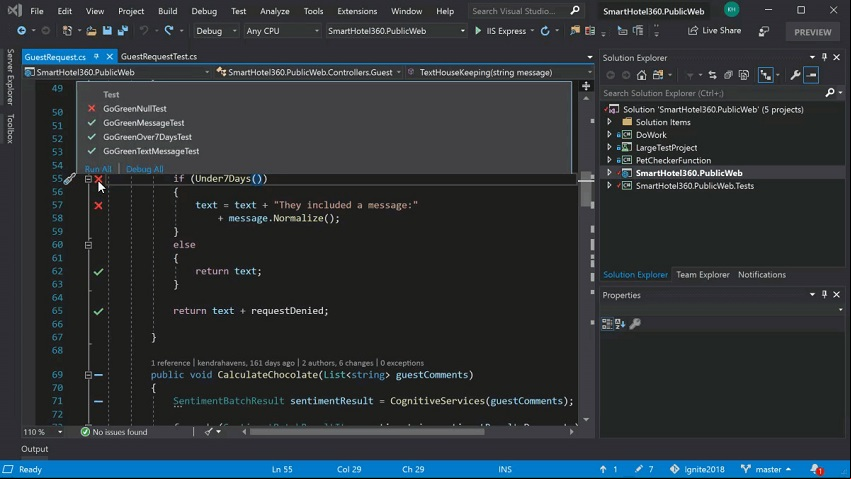Screen dimensions: 851x479
Task: Open the Extensions menu
Action: point(357,11)
